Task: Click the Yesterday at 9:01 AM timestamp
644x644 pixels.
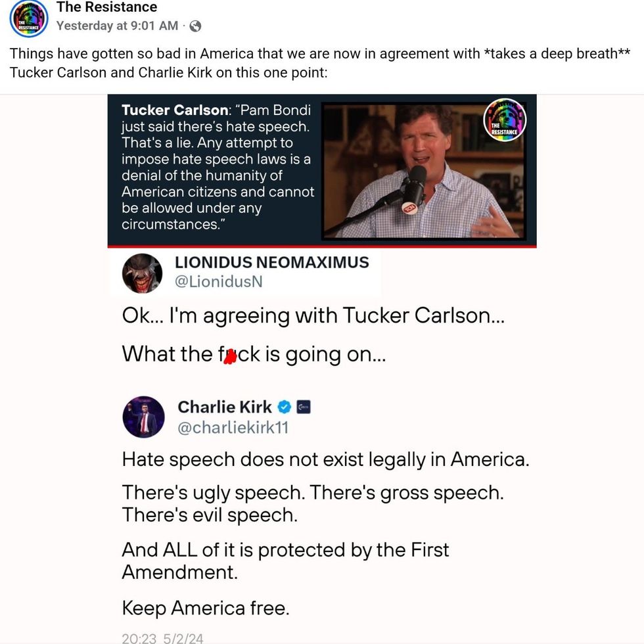Action: tap(117, 26)
